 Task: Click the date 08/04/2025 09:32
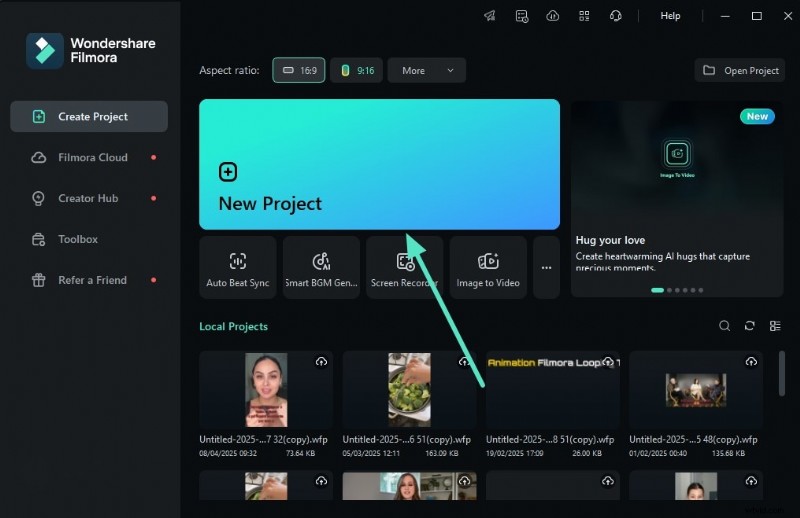point(228,453)
